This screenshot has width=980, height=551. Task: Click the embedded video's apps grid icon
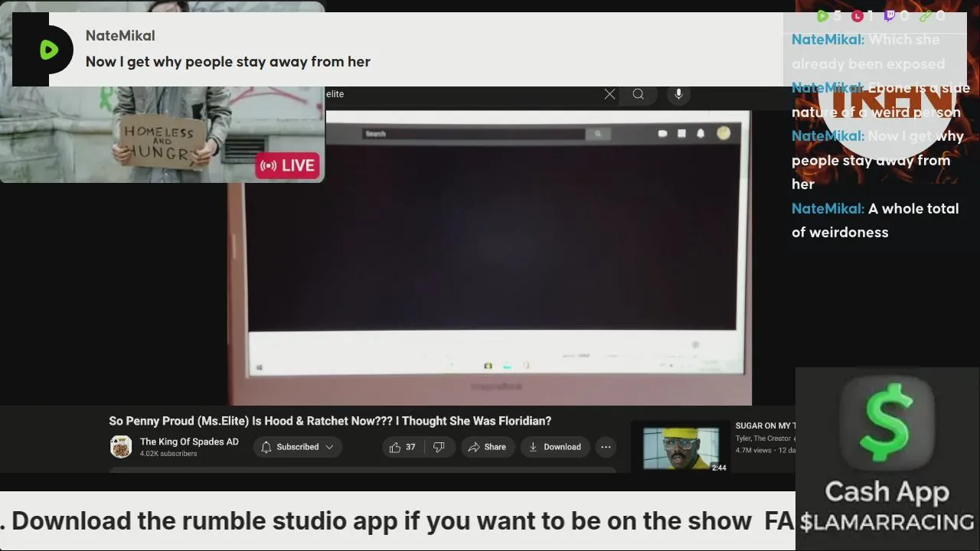tap(681, 133)
